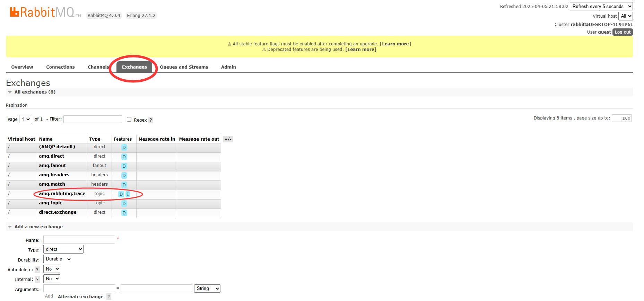Sort by the Virtual host column header

[21, 139]
